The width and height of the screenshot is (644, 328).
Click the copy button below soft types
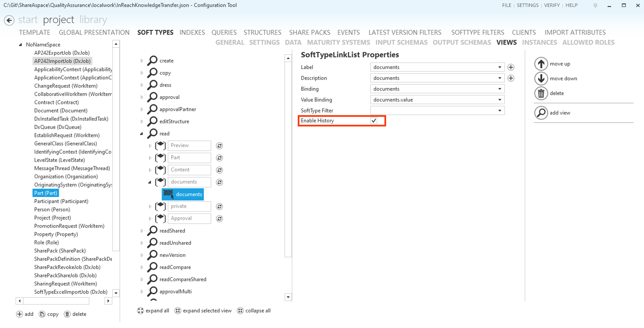(x=49, y=314)
